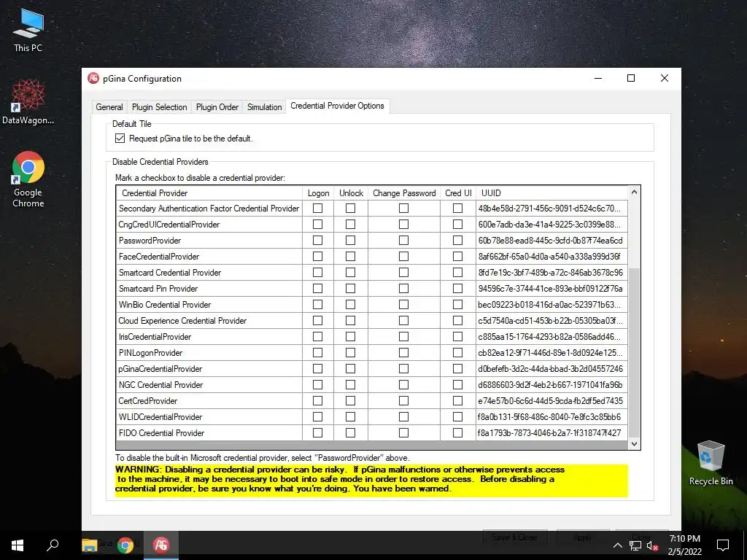The image size is (747, 560).
Task: Open the muted volume tray icon
Action: click(x=653, y=545)
